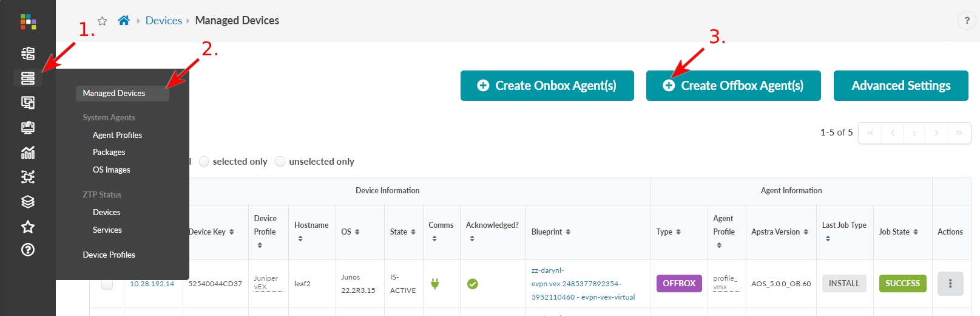Open the help question mark in sidebar

pyautogui.click(x=28, y=250)
